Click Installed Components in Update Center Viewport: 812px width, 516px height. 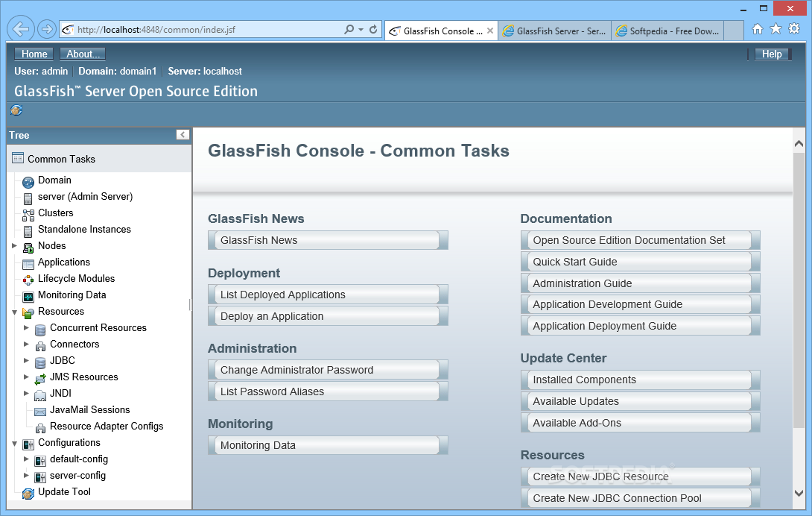point(640,380)
